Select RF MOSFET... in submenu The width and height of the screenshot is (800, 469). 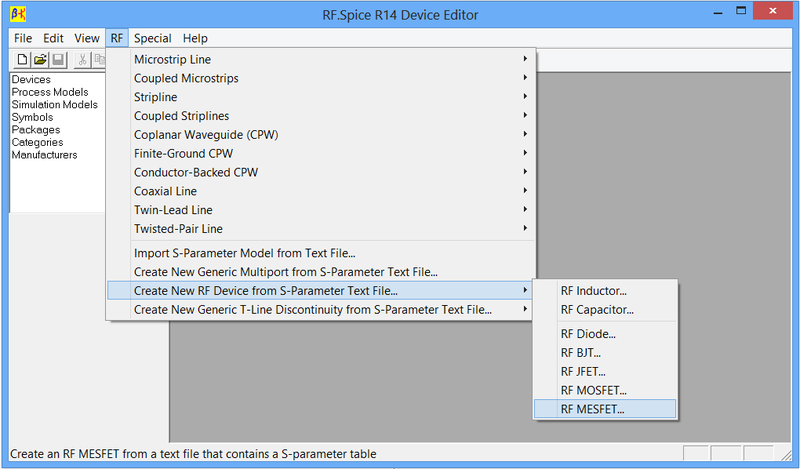click(605, 390)
